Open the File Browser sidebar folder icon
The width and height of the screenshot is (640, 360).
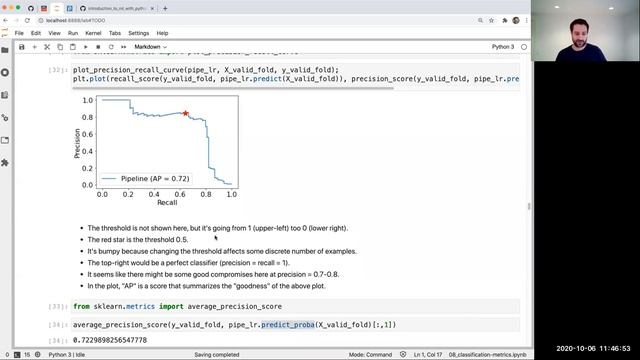[x=5, y=50]
